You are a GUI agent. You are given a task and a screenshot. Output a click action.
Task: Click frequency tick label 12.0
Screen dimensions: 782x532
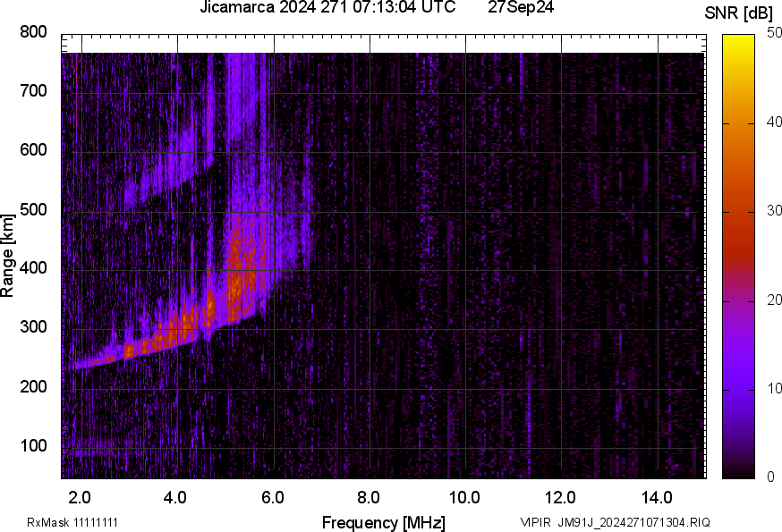pyautogui.click(x=561, y=497)
